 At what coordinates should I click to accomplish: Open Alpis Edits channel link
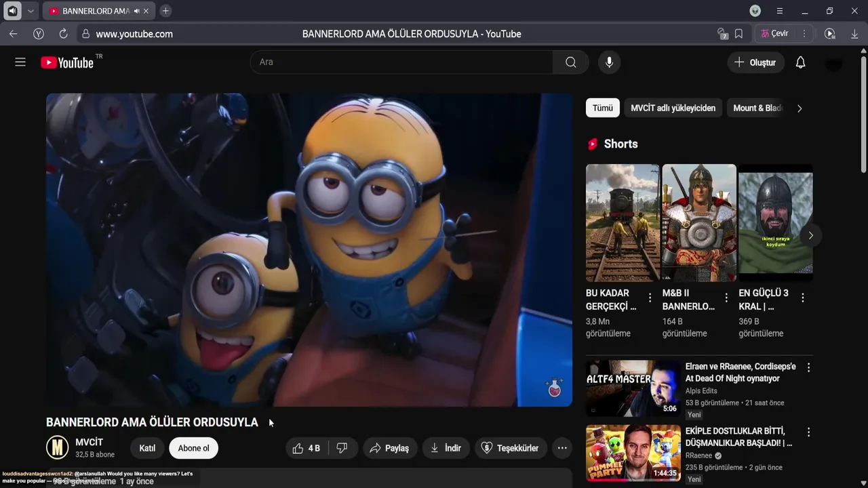701,391
